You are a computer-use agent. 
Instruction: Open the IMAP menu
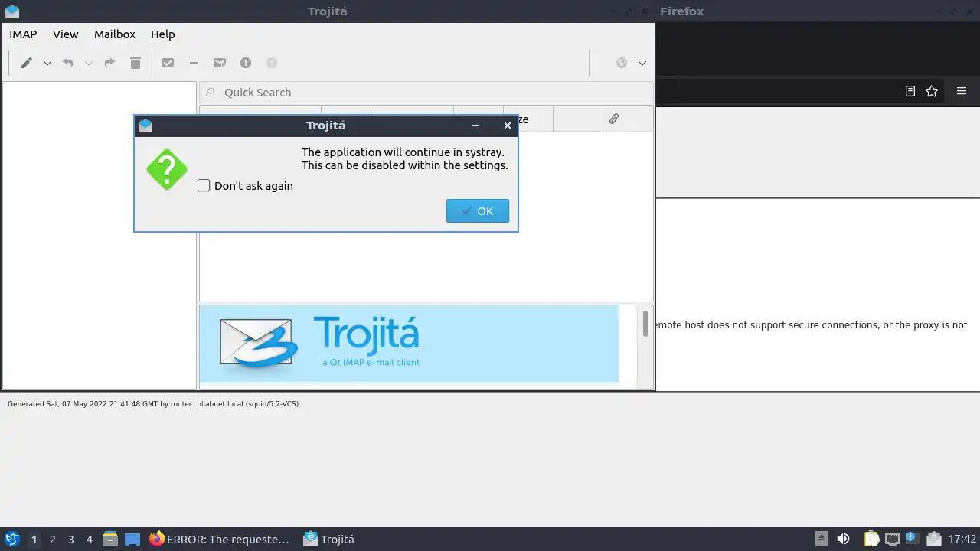[23, 34]
